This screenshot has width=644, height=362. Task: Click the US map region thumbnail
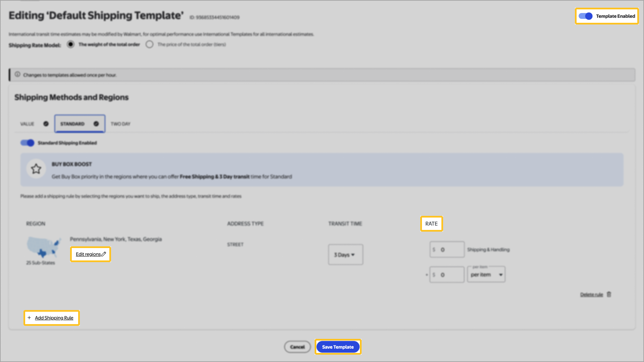click(x=44, y=247)
